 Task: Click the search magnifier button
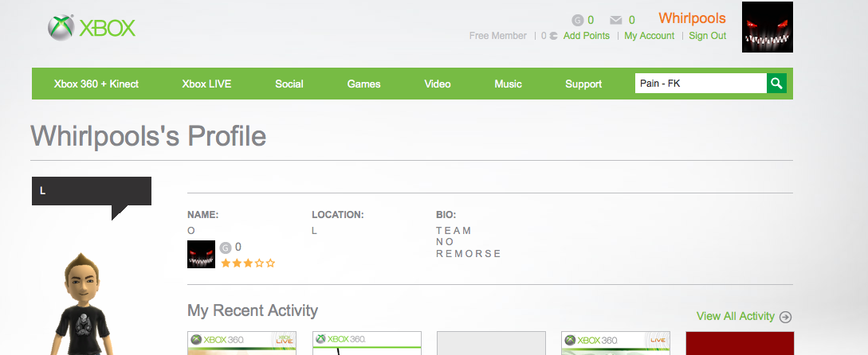click(776, 84)
